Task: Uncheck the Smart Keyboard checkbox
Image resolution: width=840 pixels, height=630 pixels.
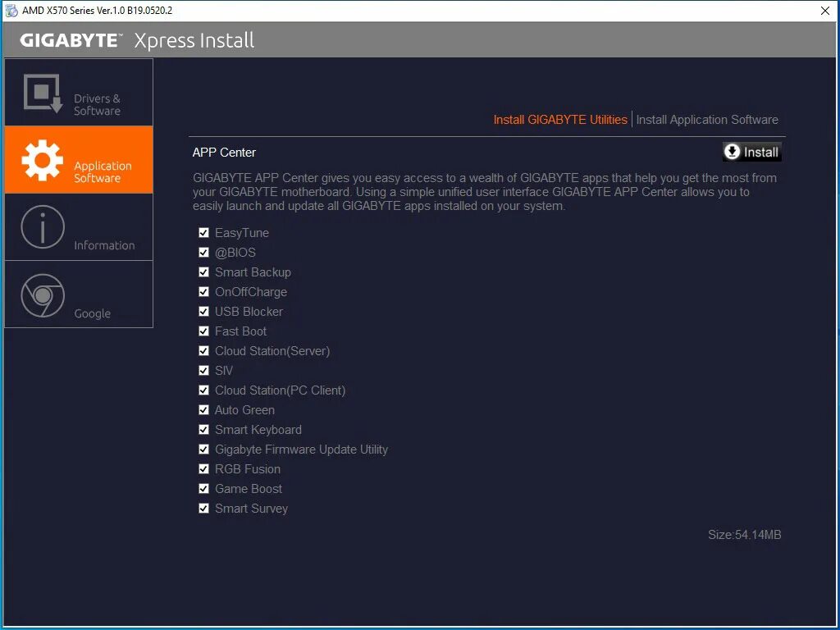Action: pos(203,430)
